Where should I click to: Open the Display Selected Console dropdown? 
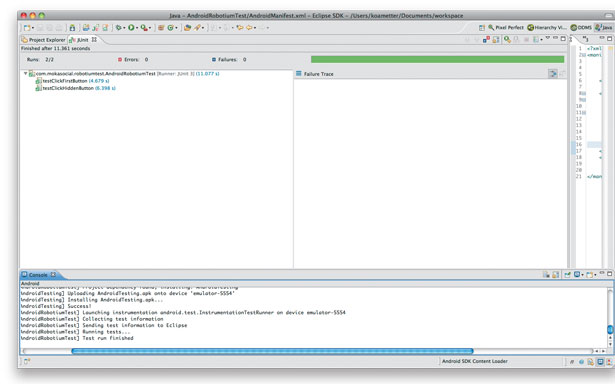pyautogui.click(x=582, y=275)
